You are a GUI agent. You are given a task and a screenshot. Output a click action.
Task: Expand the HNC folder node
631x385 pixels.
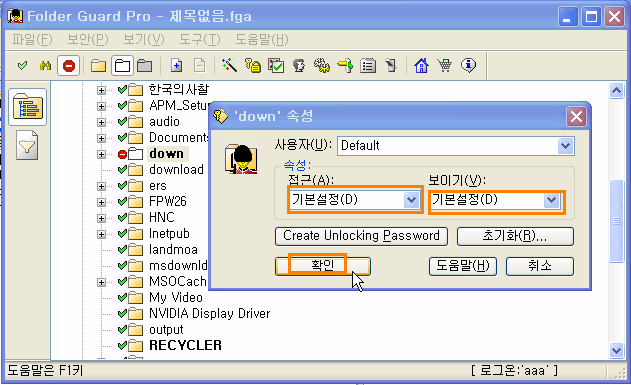(x=101, y=218)
